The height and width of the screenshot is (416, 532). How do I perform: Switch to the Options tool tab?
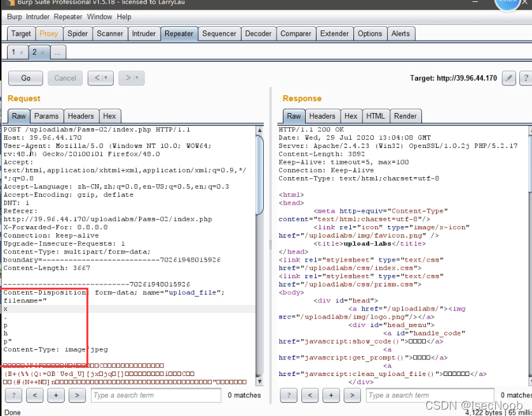(x=370, y=34)
